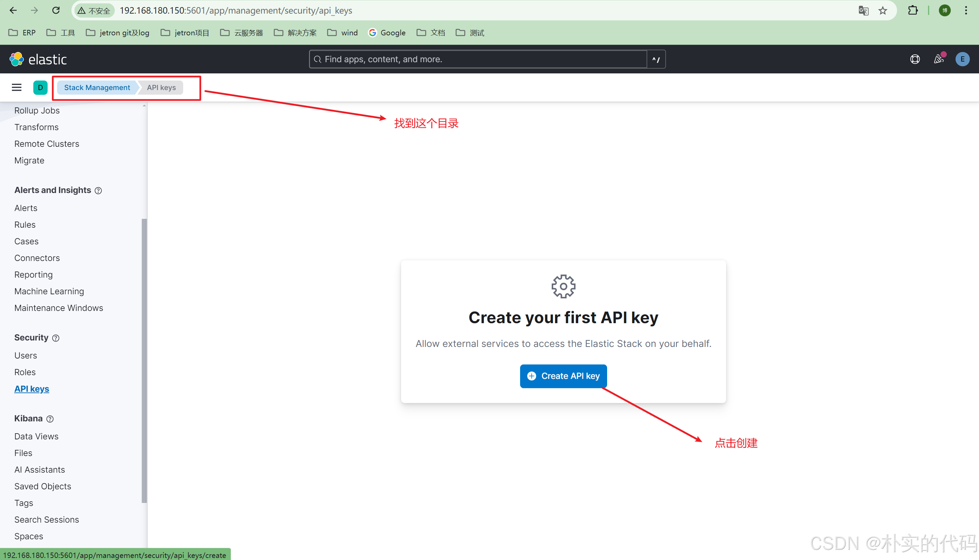Click Alerts and Insights help icon
The image size is (979, 560).
[99, 191]
